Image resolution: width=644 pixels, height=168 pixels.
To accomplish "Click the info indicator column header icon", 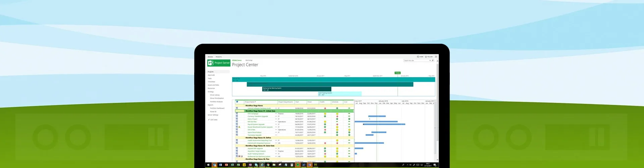I will pyautogui.click(x=237, y=101).
